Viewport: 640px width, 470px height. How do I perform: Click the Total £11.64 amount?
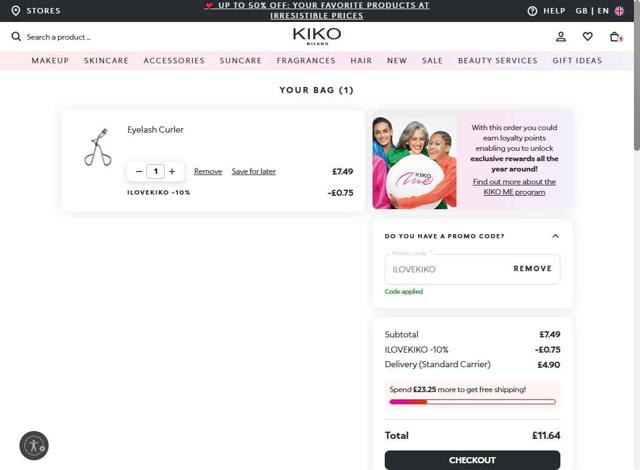(x=546, y=435)
